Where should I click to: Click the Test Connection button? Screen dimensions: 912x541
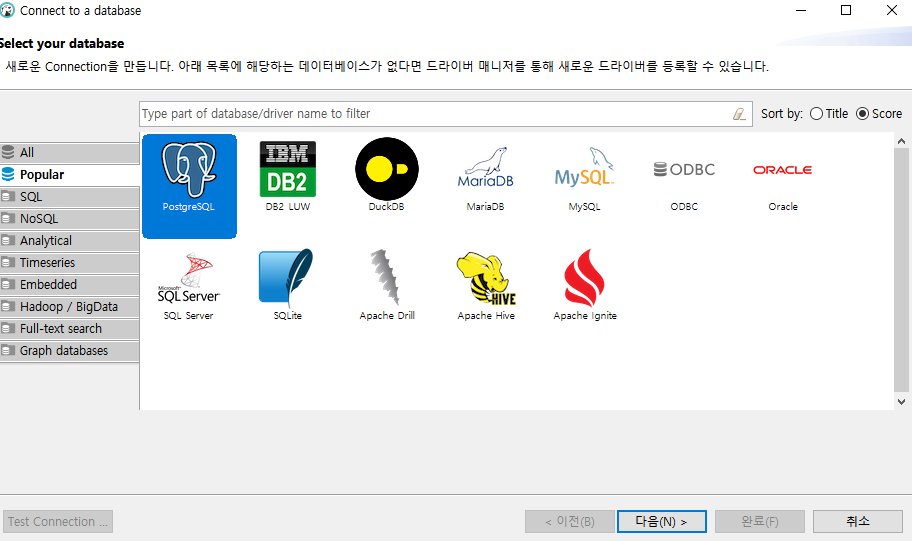(58, 522)
